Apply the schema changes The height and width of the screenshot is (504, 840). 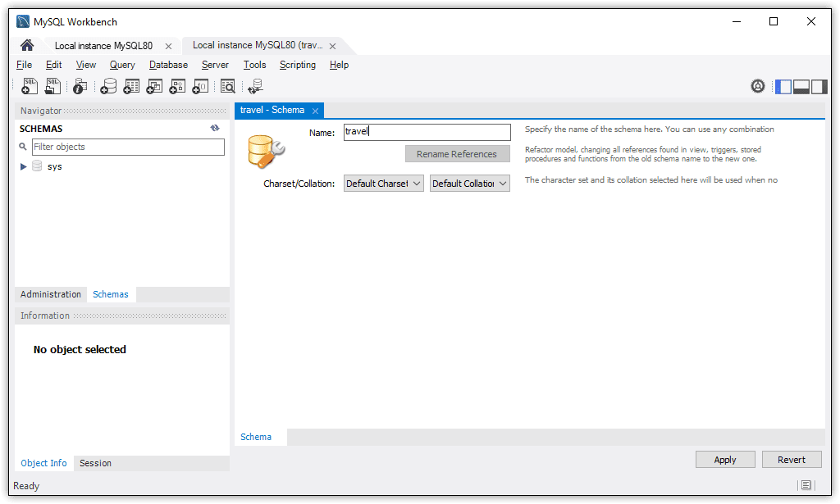pos(725,459)
